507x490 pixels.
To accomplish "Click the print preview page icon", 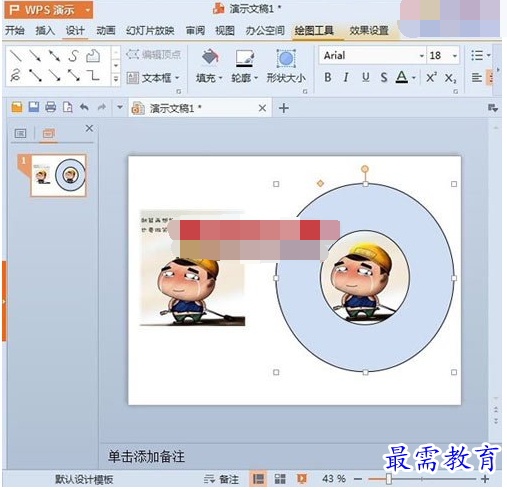I will (68, 107).
